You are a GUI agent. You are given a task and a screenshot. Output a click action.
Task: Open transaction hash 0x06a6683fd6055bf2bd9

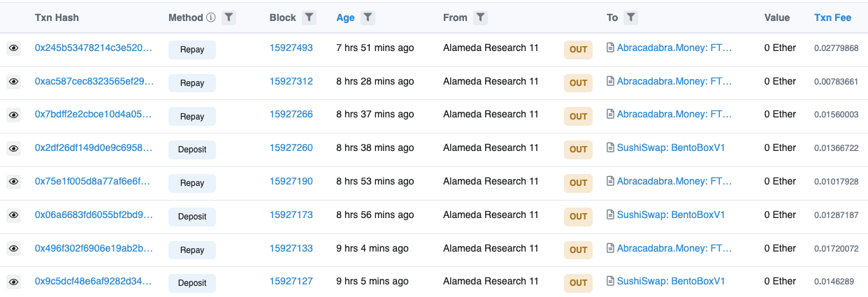coord(93,215)
